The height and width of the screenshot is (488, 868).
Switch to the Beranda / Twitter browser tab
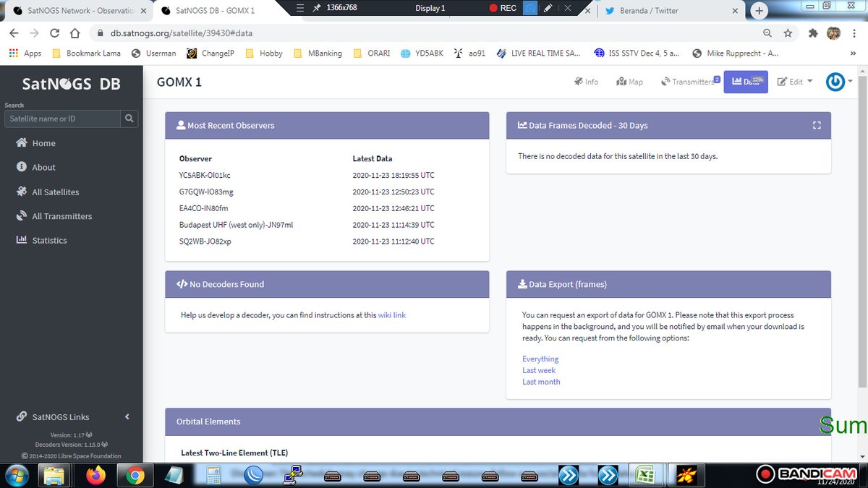[x=670, y=10]
